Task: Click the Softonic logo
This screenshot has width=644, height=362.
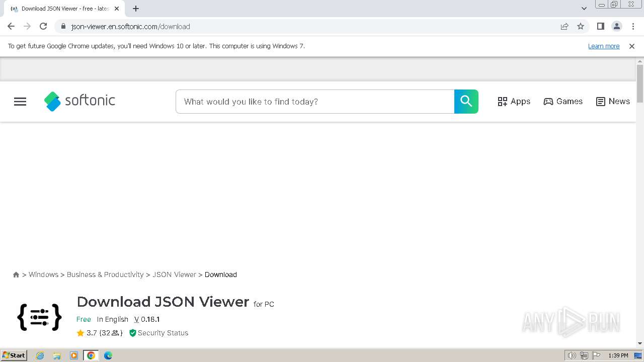Action: (79, 101)
